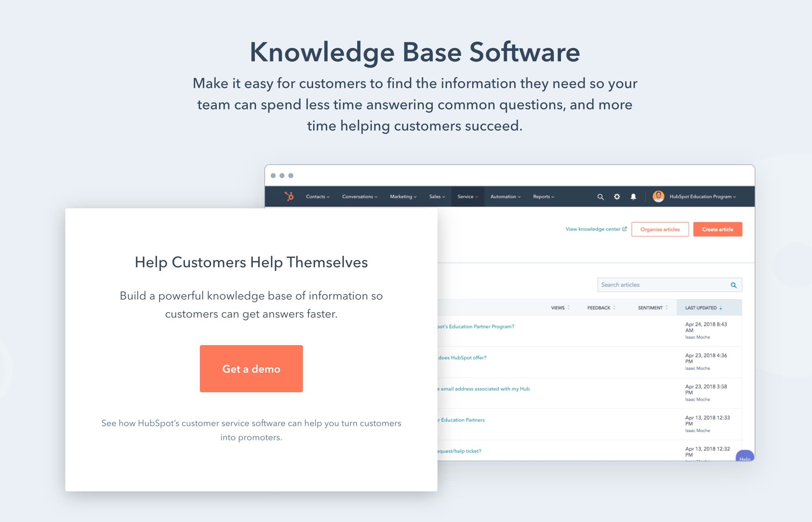812x522 pixels.
Task: Click the Get a demo button
Action: coord(251,368)
